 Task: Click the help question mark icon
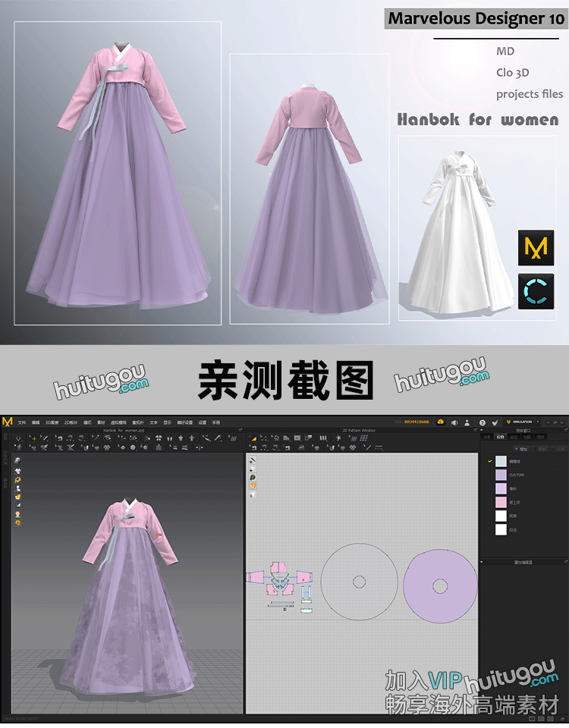click(483, 422)
